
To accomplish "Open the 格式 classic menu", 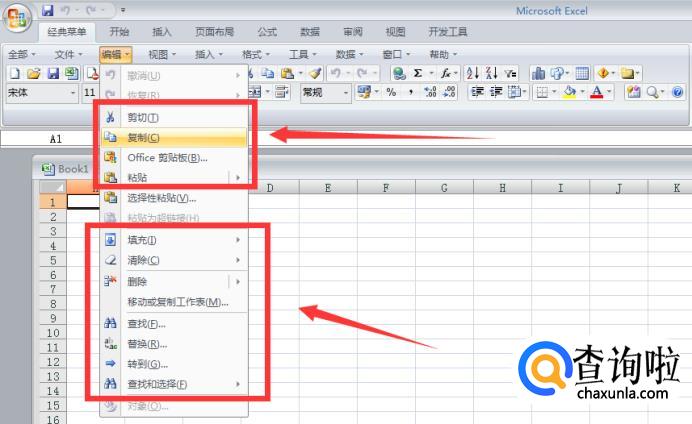I will (x=256, y=55).
